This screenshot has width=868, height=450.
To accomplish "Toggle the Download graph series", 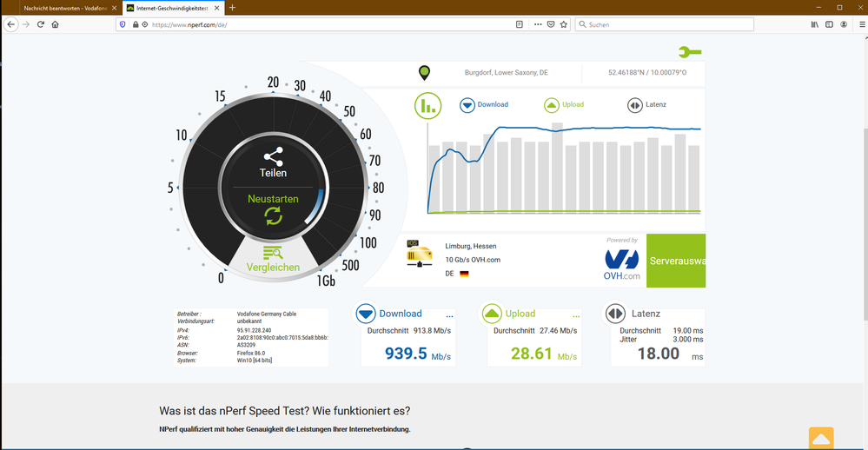I will (x=484, y=104).
